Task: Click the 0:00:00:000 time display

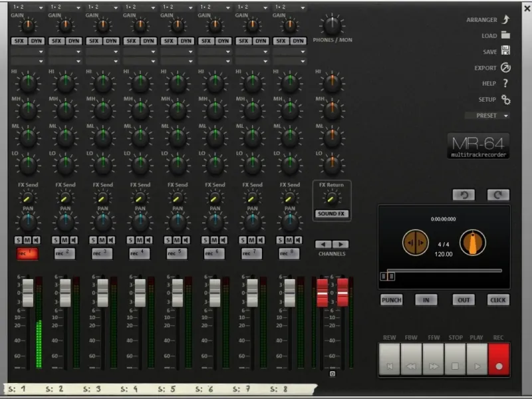Action: [443, 219]
